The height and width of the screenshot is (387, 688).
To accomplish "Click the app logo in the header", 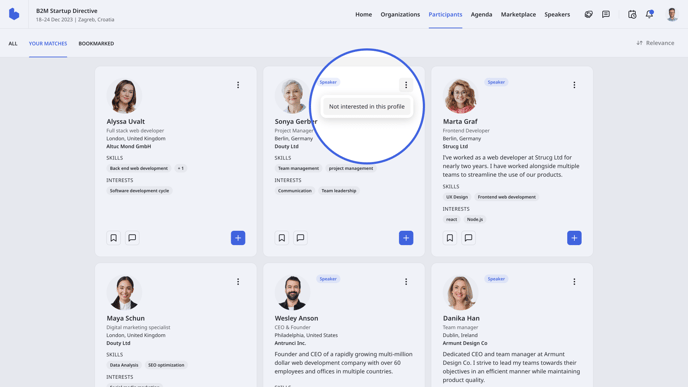I will tap(14, 14).
